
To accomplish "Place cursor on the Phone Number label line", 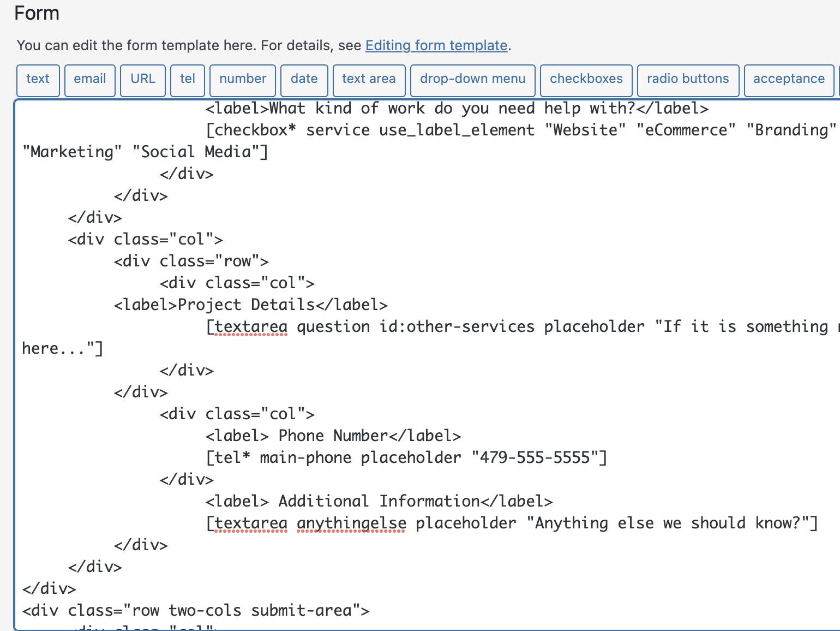I will pyautogui.click(x=333, y=436).
